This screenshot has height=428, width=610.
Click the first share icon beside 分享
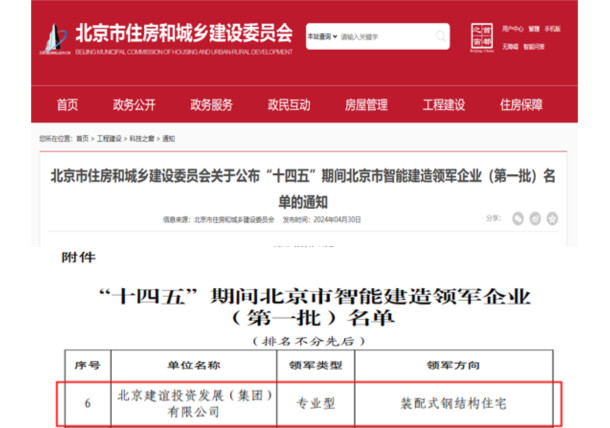coord(518,219)
